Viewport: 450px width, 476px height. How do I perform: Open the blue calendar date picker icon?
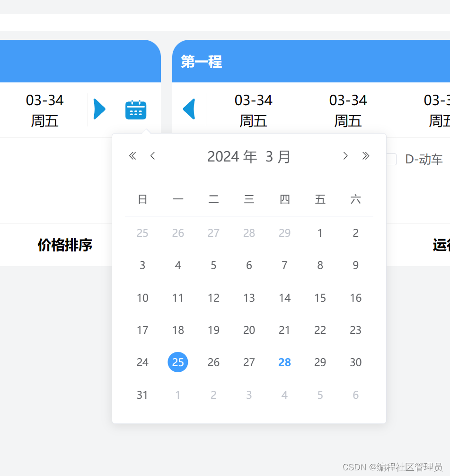tap(135, 109)
